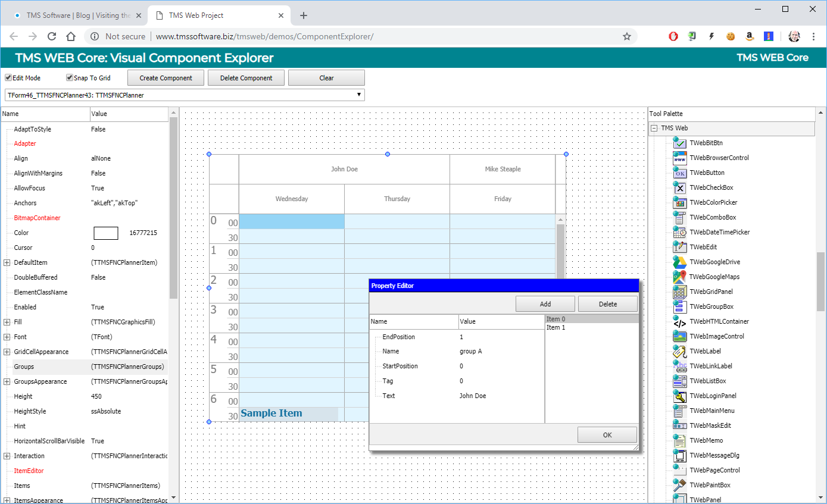This screenshot has width=827, height=504.
Task: Click the Text value John Doe
Action: click(473, 396)
